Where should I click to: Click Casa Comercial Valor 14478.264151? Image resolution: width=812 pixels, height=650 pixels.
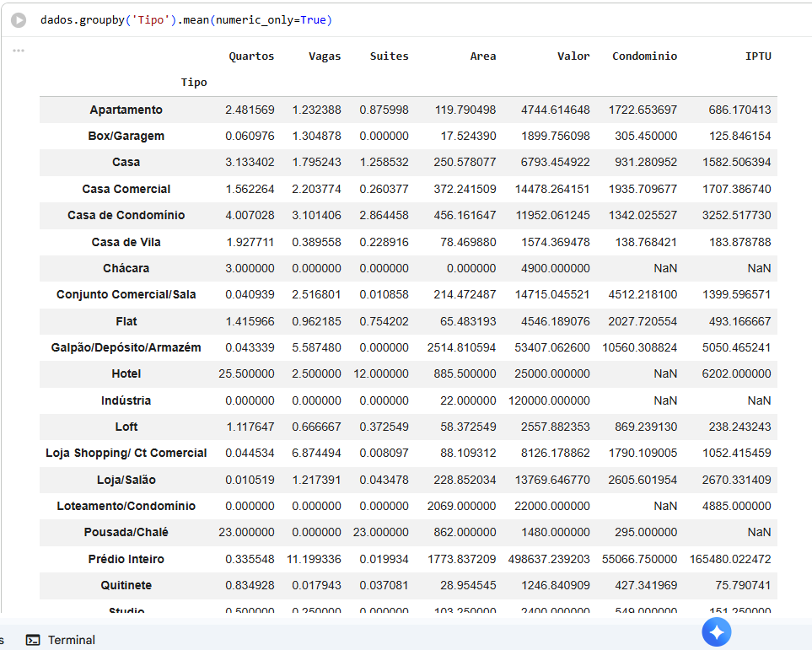tap(552, 189)
